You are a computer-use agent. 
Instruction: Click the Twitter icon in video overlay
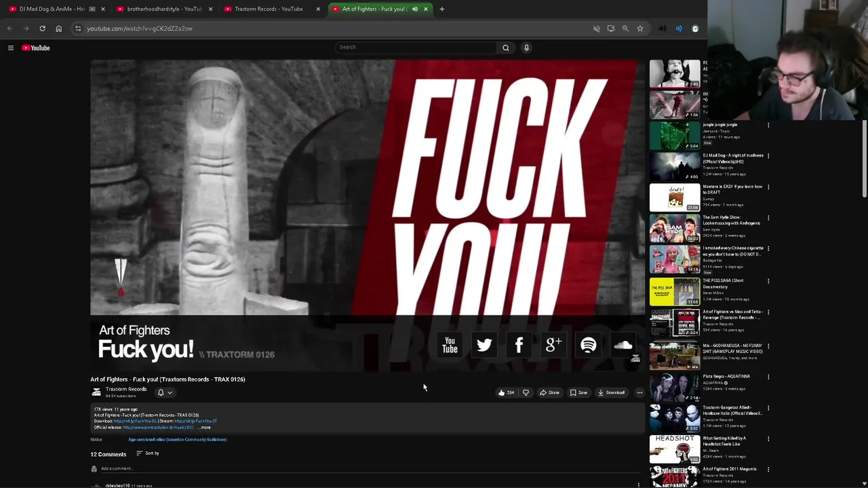[484, 346]
